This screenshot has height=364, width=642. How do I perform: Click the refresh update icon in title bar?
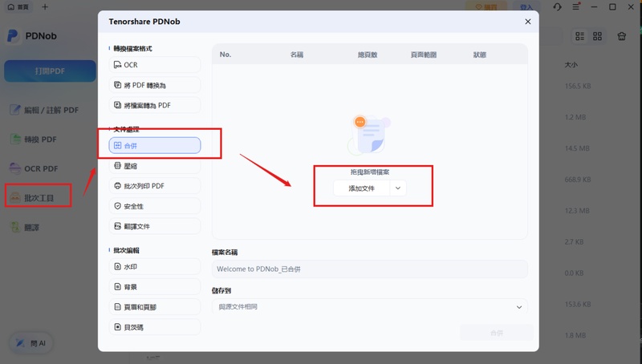557,7
